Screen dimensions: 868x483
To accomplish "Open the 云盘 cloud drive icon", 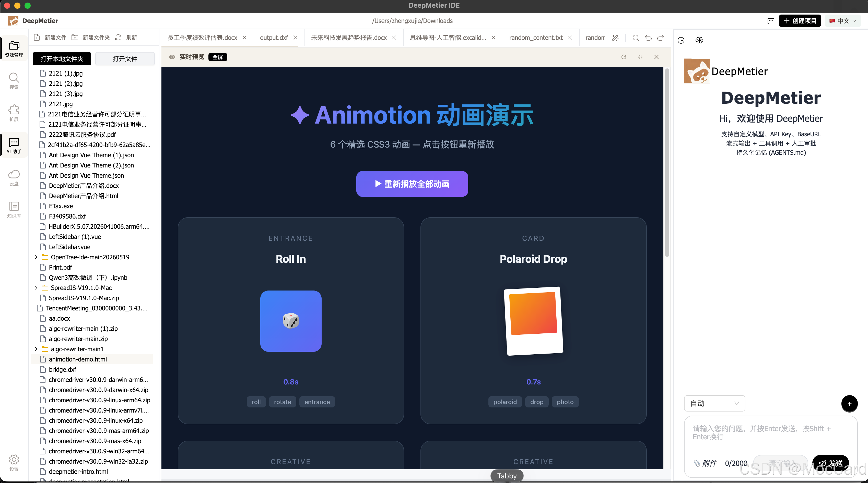I will [x=14, y=177].
